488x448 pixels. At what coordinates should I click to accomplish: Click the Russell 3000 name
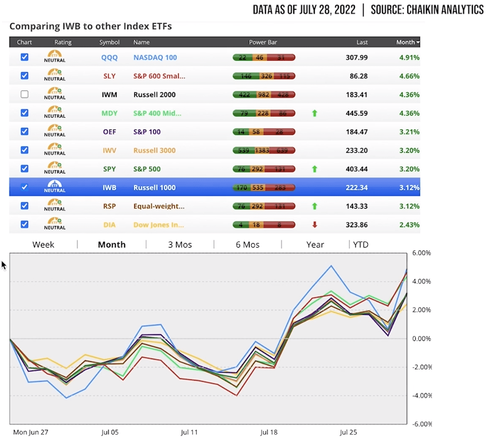coord(154,150)
